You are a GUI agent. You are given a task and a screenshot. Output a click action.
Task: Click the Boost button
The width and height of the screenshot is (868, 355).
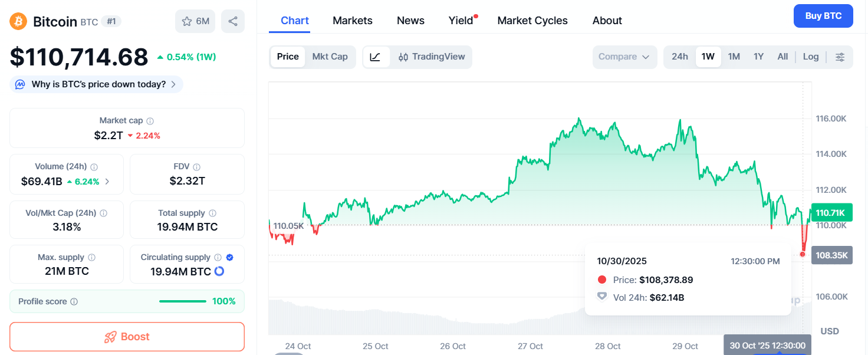pos(127,337)
